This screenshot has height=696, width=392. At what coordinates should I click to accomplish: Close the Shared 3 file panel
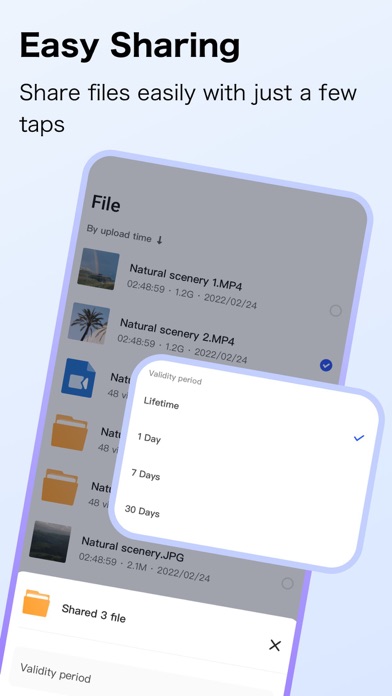pos(275,645)
